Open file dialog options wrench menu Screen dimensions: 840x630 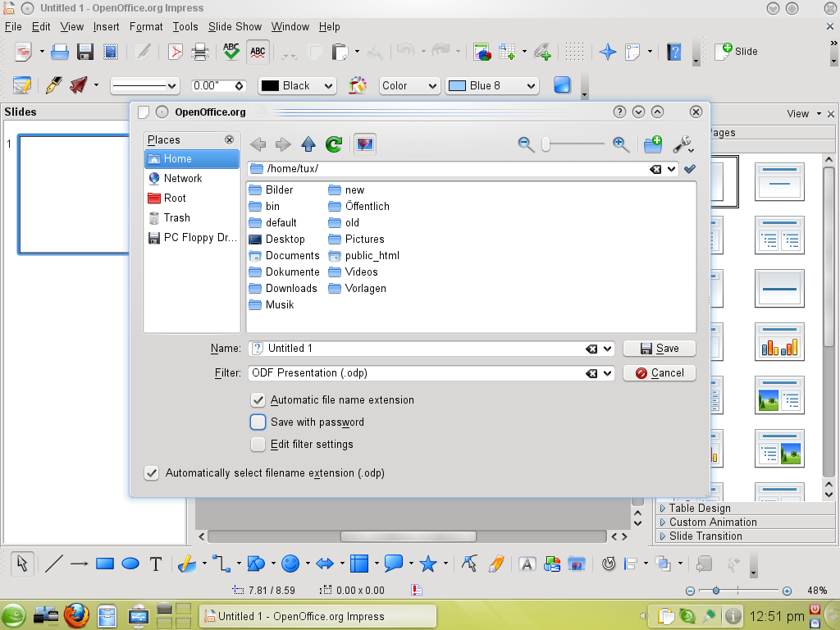click(x=683, y=144)
